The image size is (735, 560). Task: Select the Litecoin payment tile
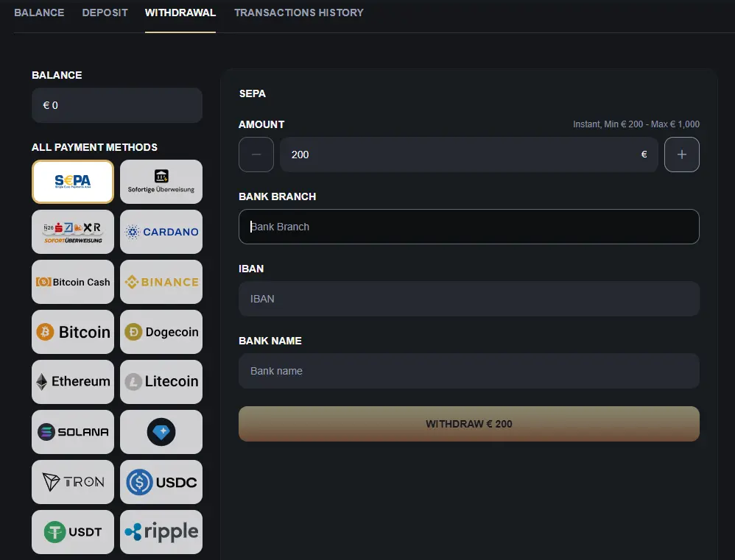(161, 382)
